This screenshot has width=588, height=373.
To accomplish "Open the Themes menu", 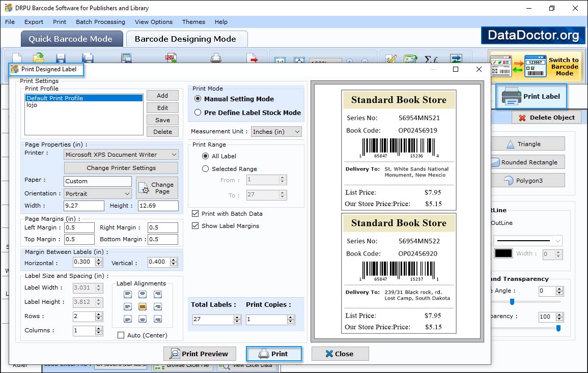I will click(193, 22).
